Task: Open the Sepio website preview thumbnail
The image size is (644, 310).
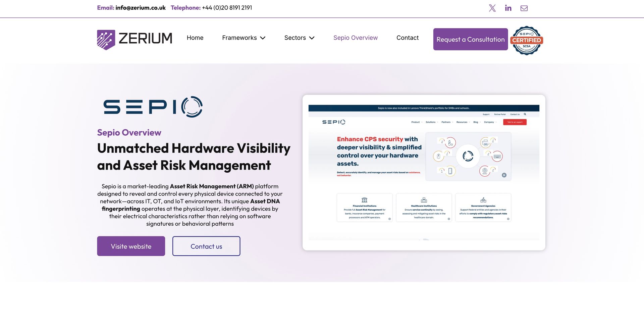Action: [x=424, y=172]
